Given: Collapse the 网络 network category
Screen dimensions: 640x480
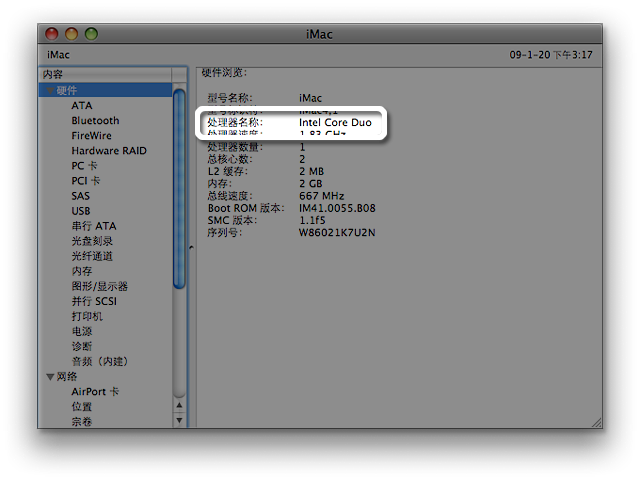Looking at the screenshot, I should click(x=50, y=377).
